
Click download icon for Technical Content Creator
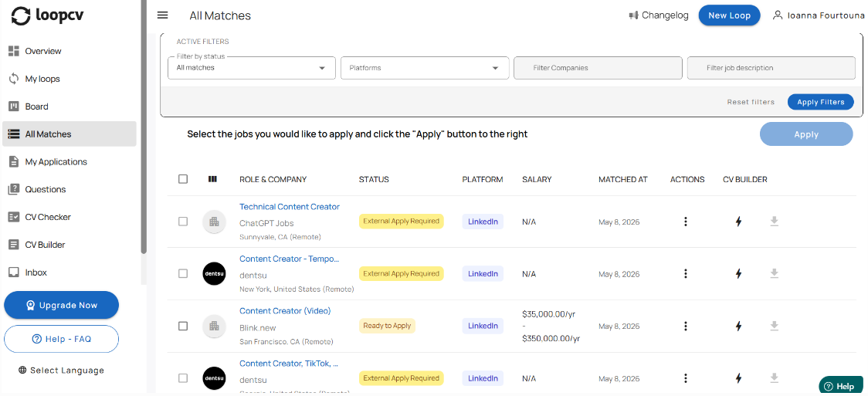(x=775, y=222)
